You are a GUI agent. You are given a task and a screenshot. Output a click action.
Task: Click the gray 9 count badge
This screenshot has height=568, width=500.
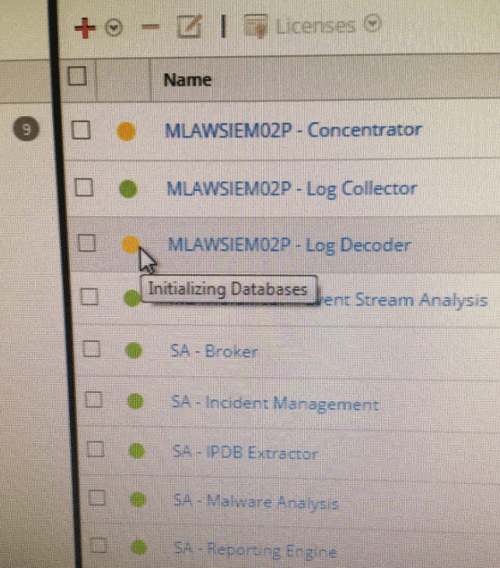26,129
